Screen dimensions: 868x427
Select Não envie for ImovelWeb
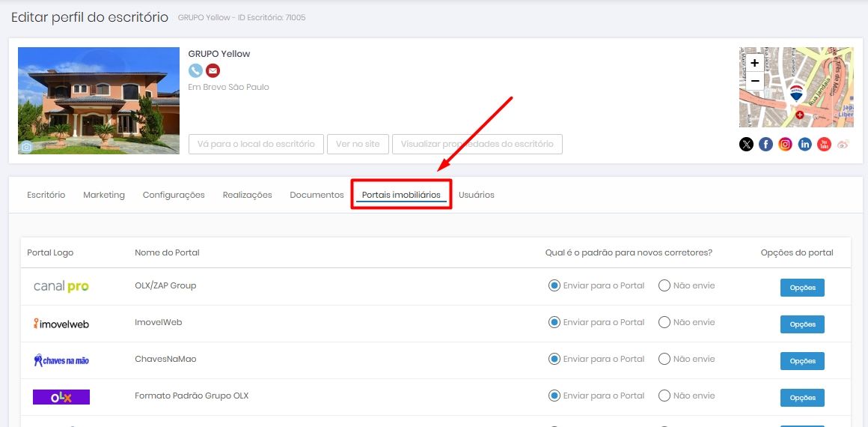click(664, 322)
